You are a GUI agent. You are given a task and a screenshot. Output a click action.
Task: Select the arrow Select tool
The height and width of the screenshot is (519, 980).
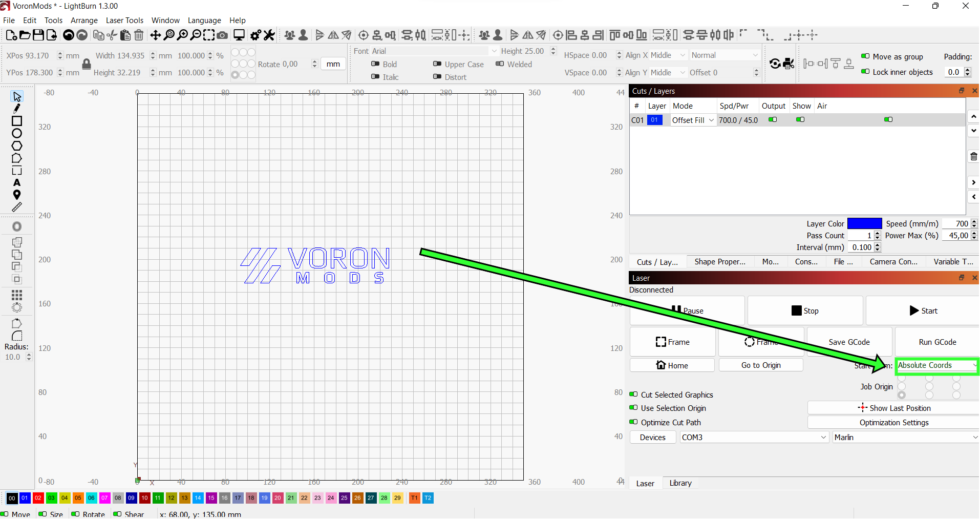pyautogui.click(x=17, y=96)
